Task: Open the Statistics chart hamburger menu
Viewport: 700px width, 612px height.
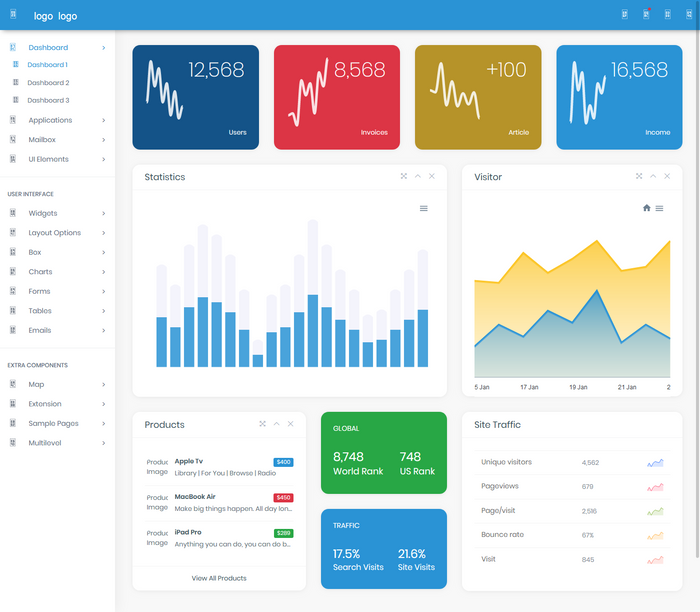Action: [424, 208]
